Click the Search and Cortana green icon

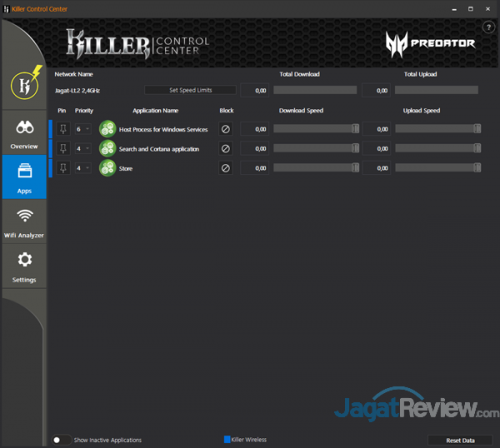(107, 148)
